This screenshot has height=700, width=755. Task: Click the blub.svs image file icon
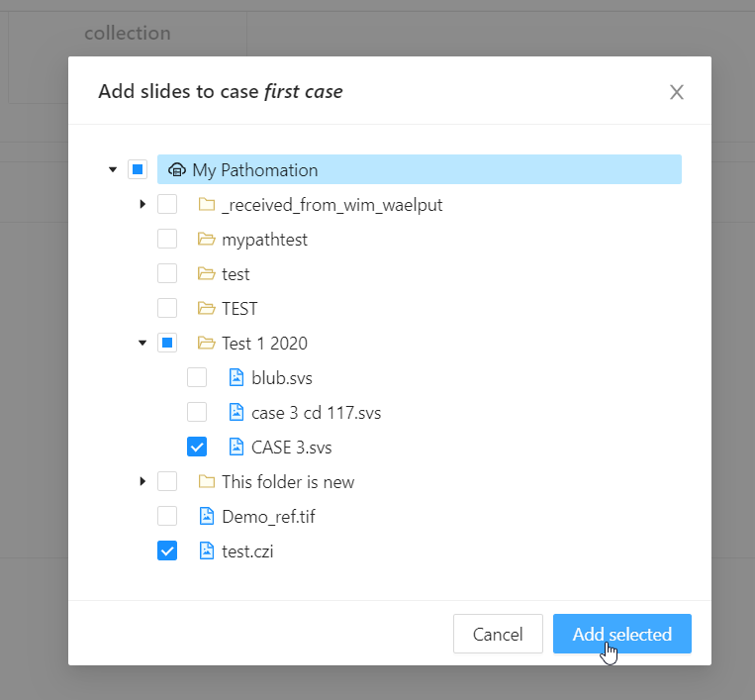coord(236,378)
